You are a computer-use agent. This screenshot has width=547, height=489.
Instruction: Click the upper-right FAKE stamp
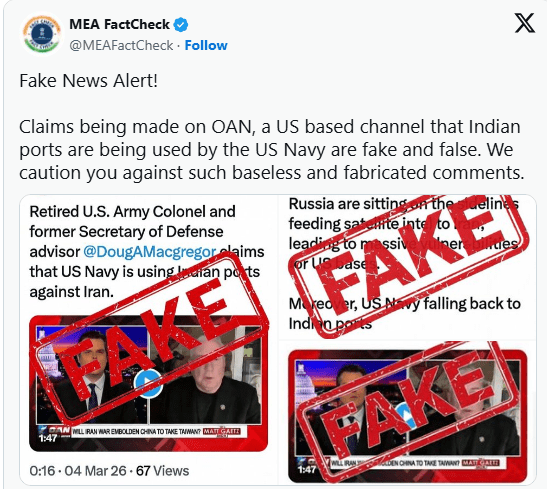click(x=408, y=267)
